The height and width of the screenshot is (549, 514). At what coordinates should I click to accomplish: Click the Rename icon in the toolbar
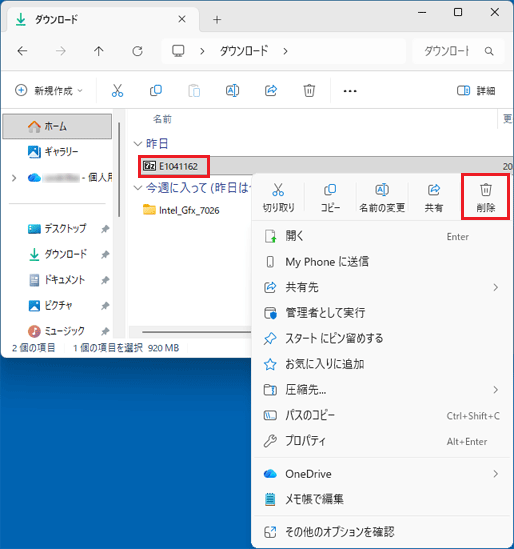pos(232,91)
